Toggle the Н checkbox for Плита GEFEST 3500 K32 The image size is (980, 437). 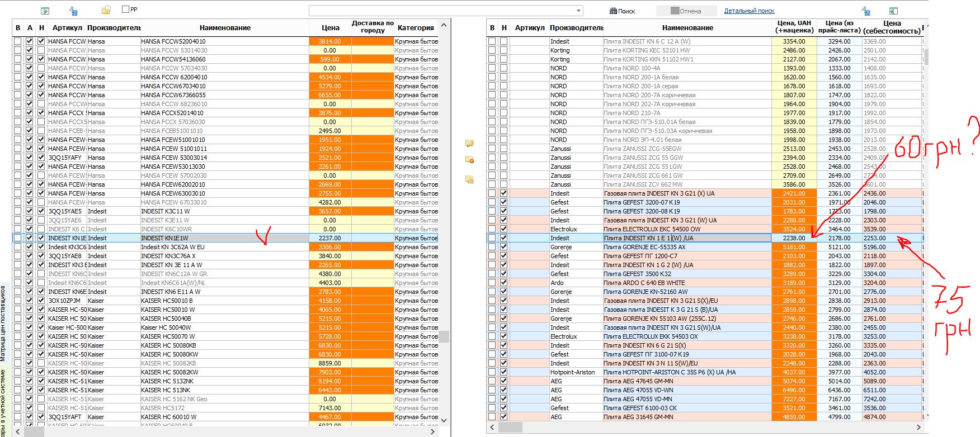click(x=504, y=274)
